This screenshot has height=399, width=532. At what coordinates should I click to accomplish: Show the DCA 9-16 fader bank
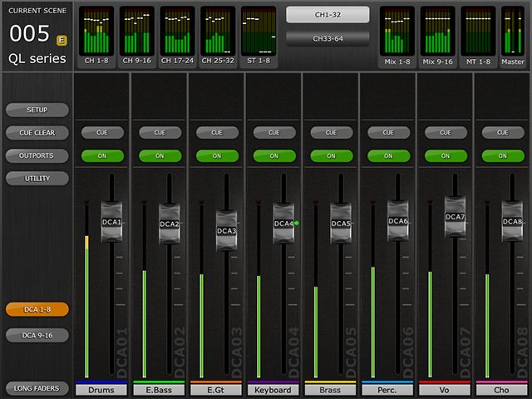point(37,335)
